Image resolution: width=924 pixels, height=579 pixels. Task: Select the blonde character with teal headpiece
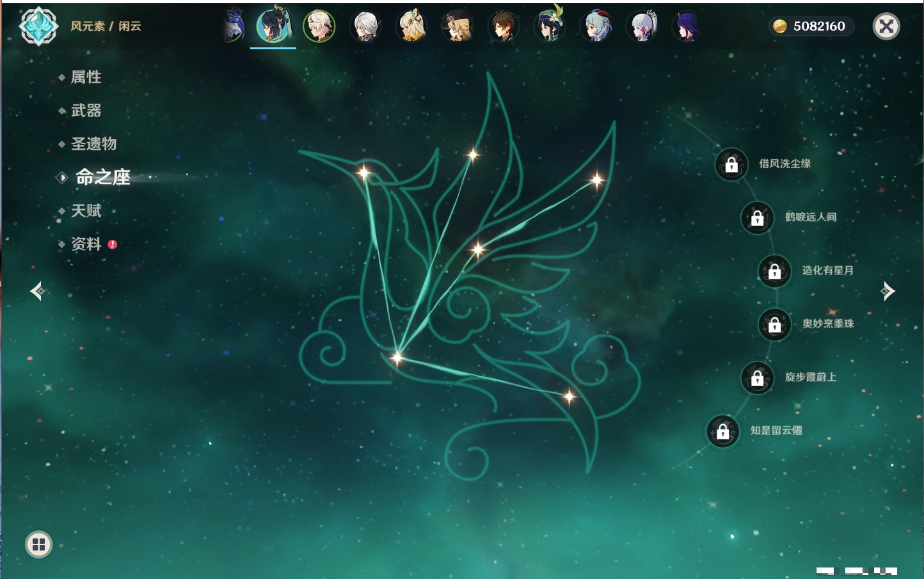(411, 26)
